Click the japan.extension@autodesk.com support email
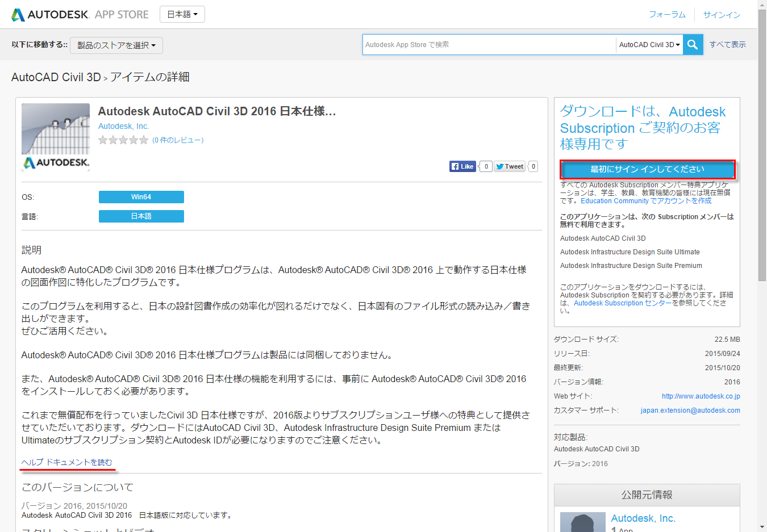 pos(690,410)
